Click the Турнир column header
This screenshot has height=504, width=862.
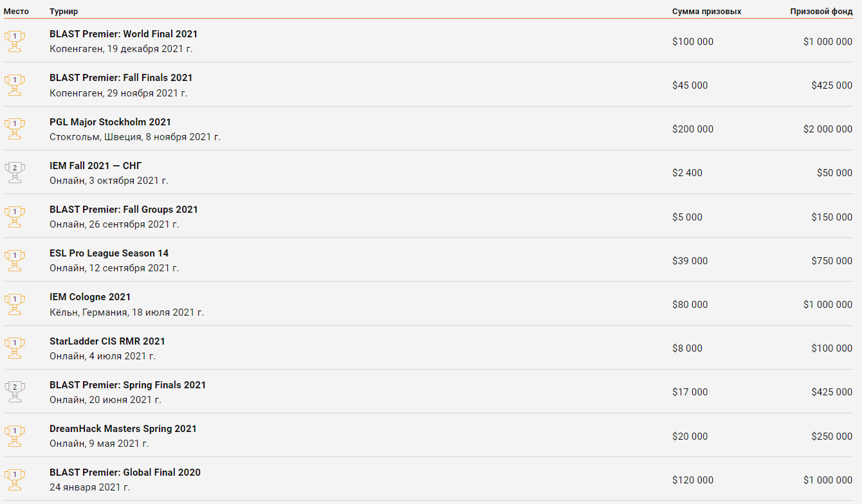click(64, 12)
